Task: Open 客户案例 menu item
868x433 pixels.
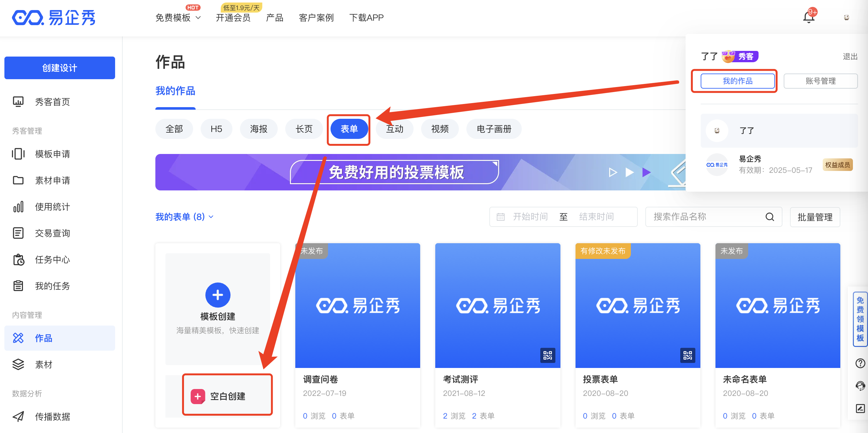Action: (x=316, y=18)
